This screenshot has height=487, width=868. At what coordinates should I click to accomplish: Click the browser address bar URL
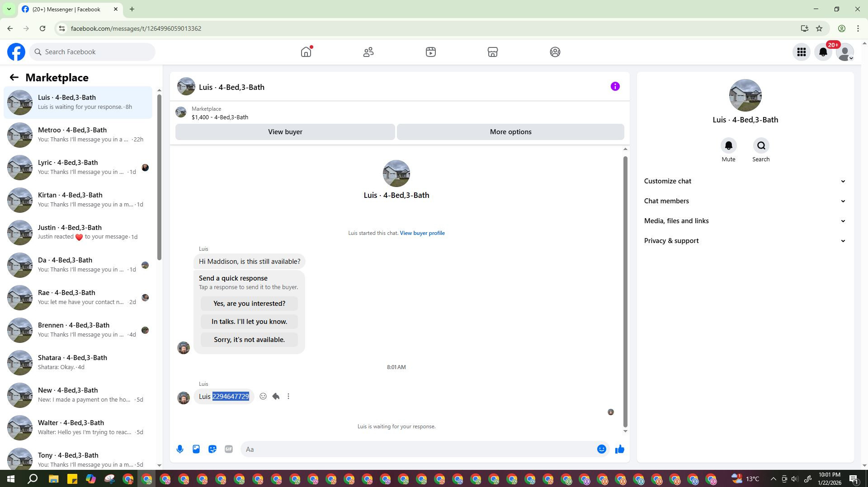tap(136, 28)
